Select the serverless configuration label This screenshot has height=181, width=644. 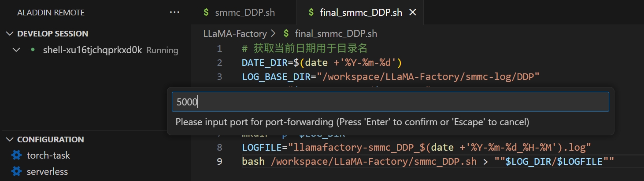tap(48, 171)
